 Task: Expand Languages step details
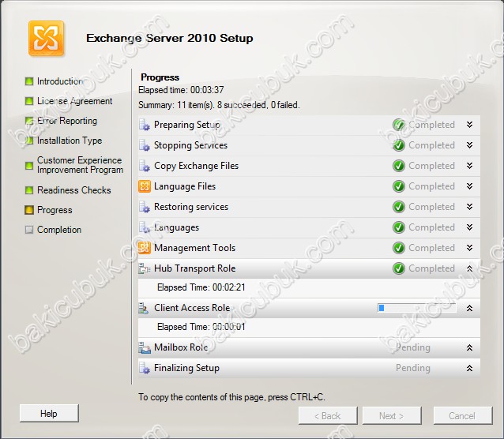pos(469,227)
